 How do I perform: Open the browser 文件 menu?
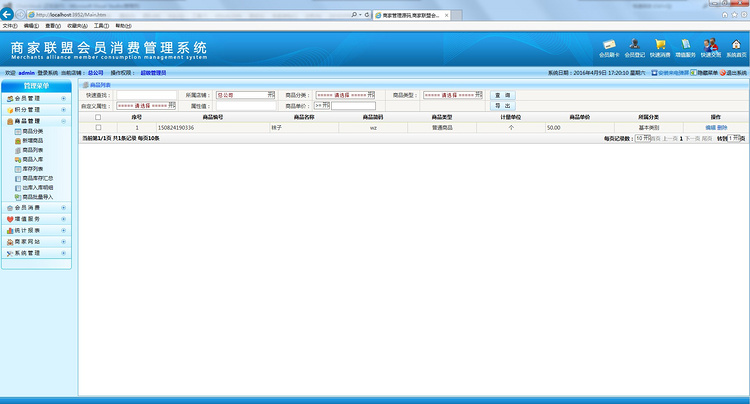click(10, 26)
